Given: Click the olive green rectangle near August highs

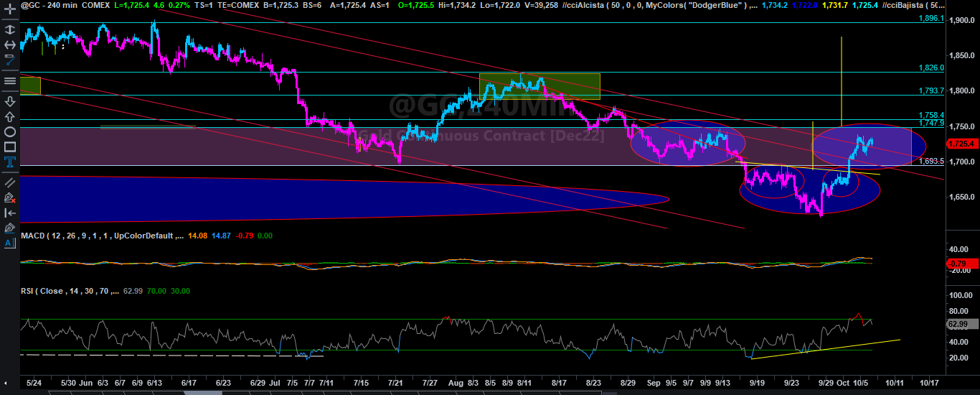Looking at the screenshot, I should pos(540,86).
